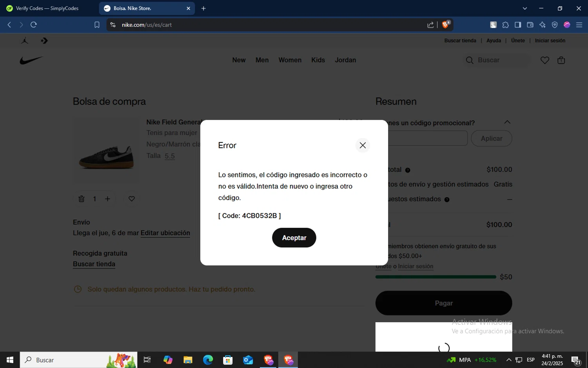Open Task View on the taskbar
Image resolution: width=588 pixels, height=368 pixels.
(147, 360)
